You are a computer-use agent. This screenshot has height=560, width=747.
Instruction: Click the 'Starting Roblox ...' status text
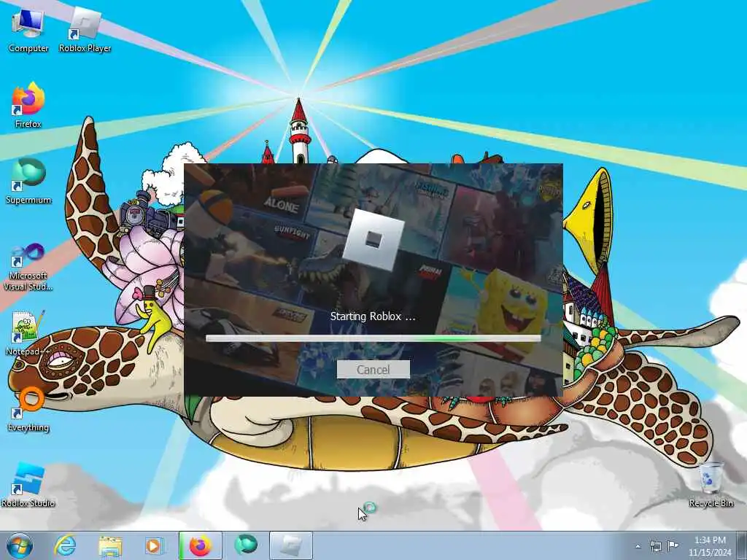pos(373,316)
